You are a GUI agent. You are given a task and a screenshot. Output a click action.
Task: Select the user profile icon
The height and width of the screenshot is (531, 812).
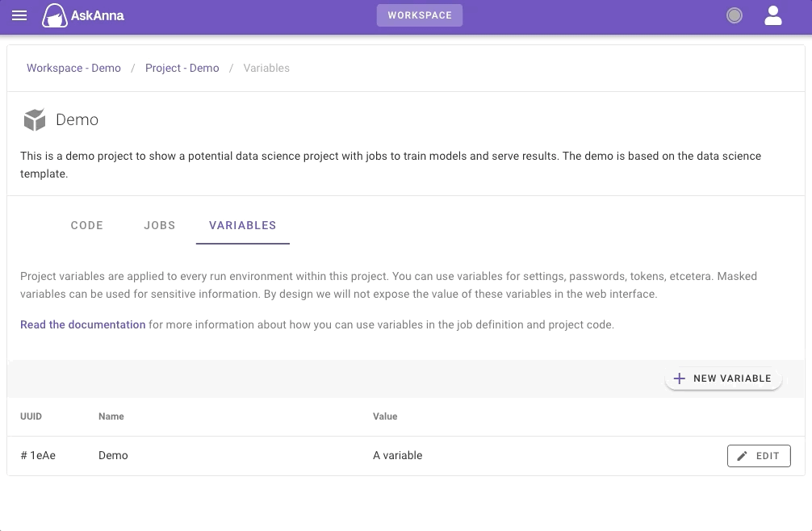(772, 15)
